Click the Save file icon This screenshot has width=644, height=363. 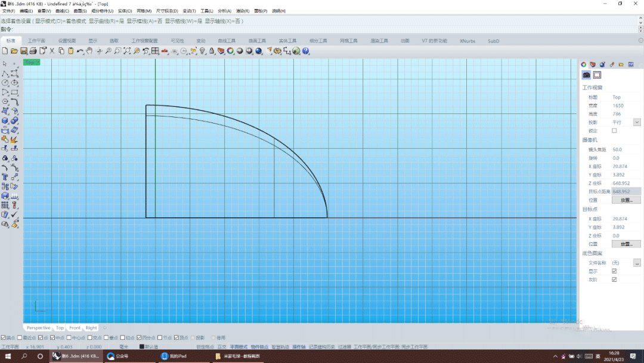[x=24, y=51]
